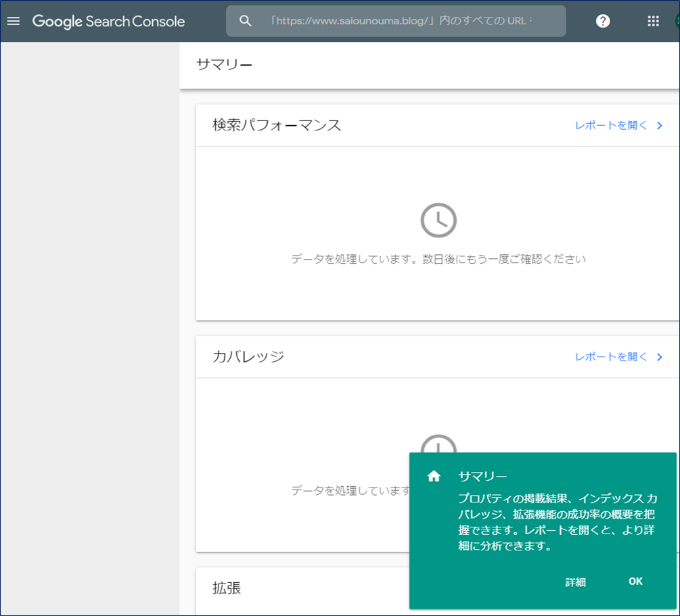Click the search magnifier icon
The width and height of the screenshot is (680, 616).
click(x=245, y=21)
